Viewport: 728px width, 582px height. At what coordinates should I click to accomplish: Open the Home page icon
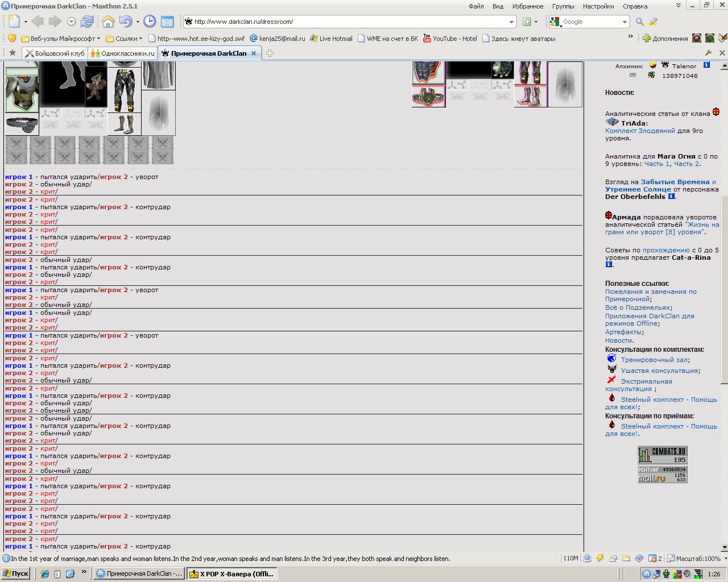tap(108, 22)
